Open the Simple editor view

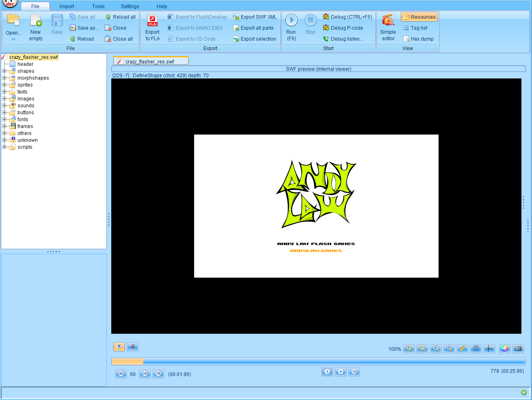tap(388, 28)
